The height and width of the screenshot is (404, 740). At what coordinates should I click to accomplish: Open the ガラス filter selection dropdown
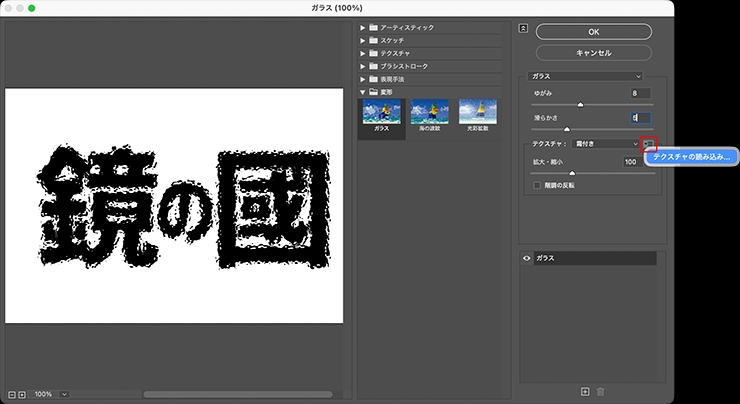click(587, 75)
